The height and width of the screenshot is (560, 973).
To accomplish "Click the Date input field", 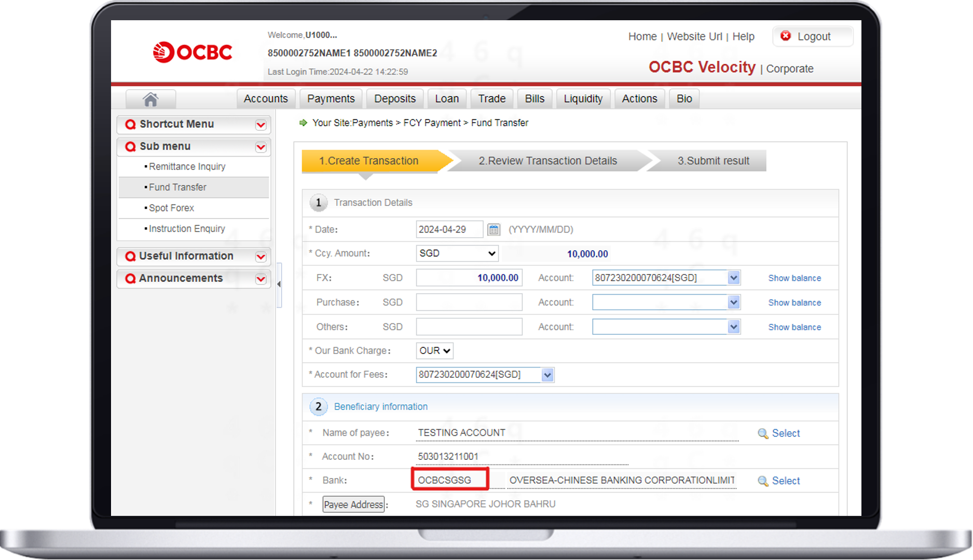I will [449, 229].
